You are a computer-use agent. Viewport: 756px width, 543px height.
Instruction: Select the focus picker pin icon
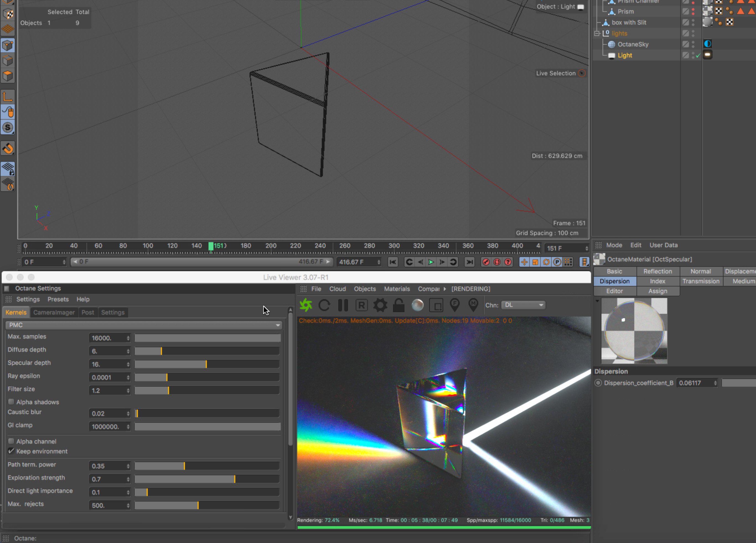[x=455, y=305]
